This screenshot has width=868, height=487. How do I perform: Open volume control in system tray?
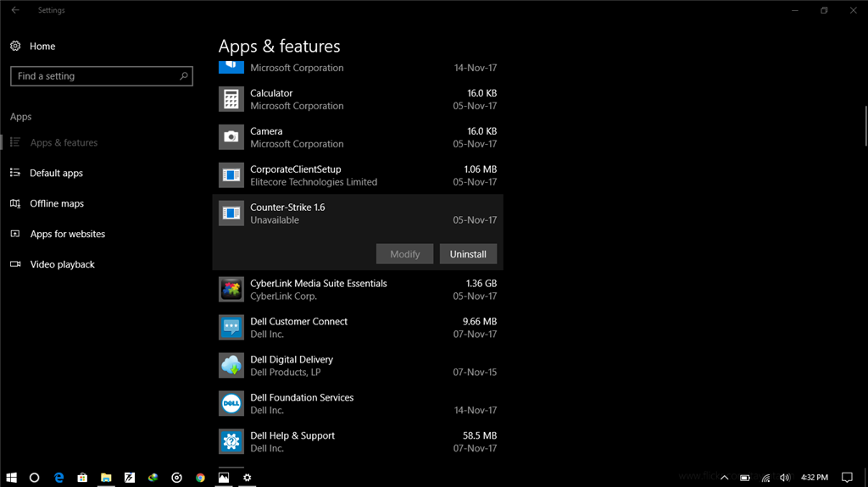(x=785, y=478)
